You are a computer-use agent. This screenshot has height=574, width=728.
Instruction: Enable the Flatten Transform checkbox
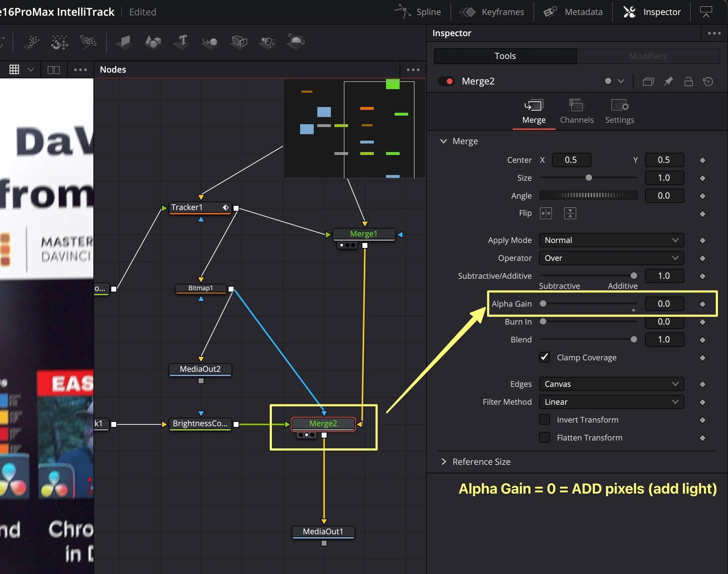pyautogui.click(x=544, y=437)
